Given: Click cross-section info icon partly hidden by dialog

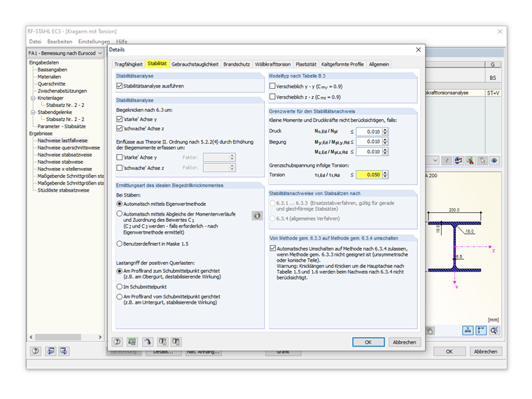Looking at the screenshot, I should click(430, 330).
